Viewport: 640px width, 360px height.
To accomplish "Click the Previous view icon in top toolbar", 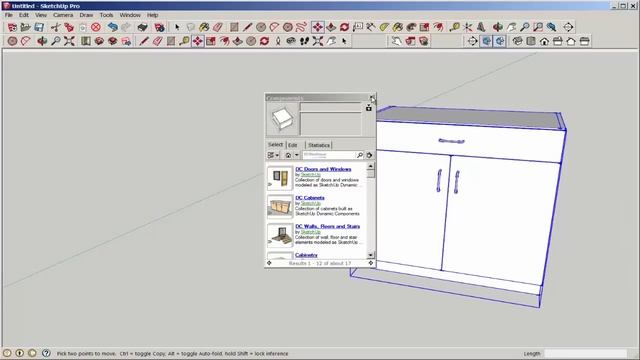I will pyautogui.click(x=552, y=27).
